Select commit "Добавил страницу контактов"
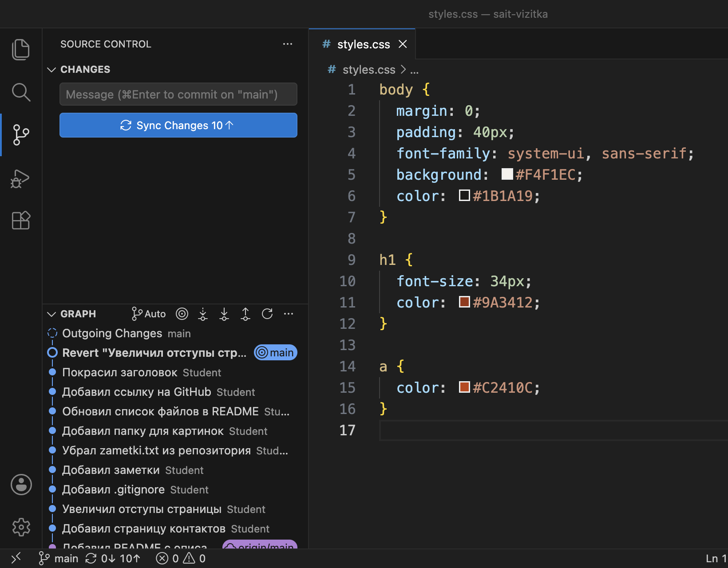 [175, 529]
